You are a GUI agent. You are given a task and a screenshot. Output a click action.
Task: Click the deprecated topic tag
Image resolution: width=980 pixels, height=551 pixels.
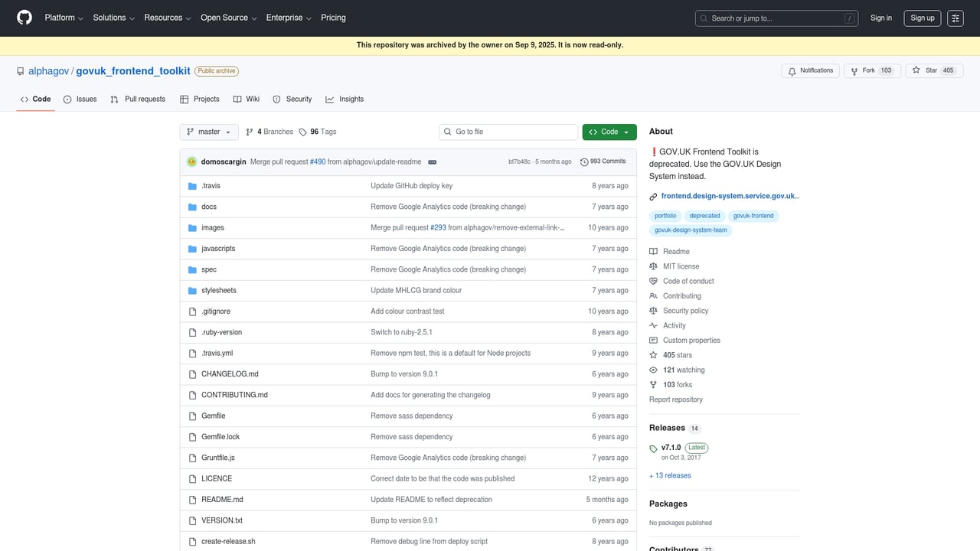pyautogui.click(x=704, y=216)
